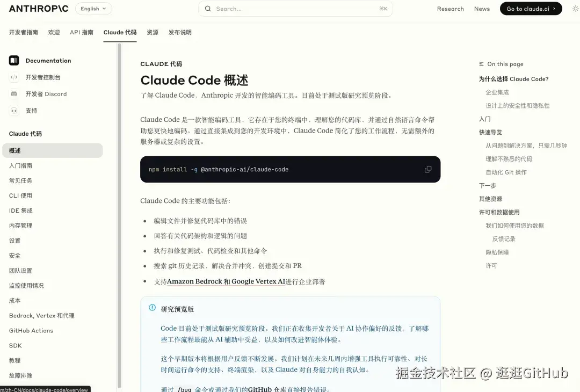
Task: Jump to 其他资源 section
Action: click(x=490, y=199)
